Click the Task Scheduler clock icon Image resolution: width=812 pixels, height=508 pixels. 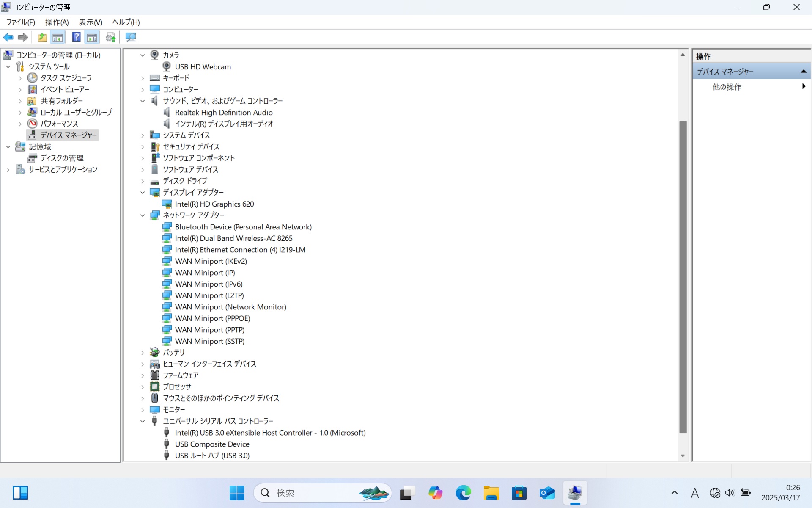click(32, 78)
